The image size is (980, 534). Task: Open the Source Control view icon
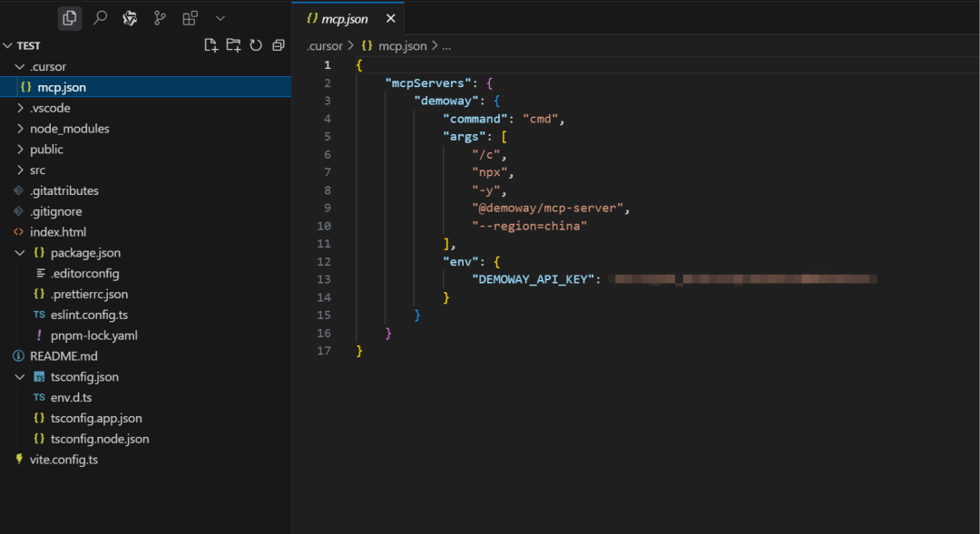click(x=160, y=18)
